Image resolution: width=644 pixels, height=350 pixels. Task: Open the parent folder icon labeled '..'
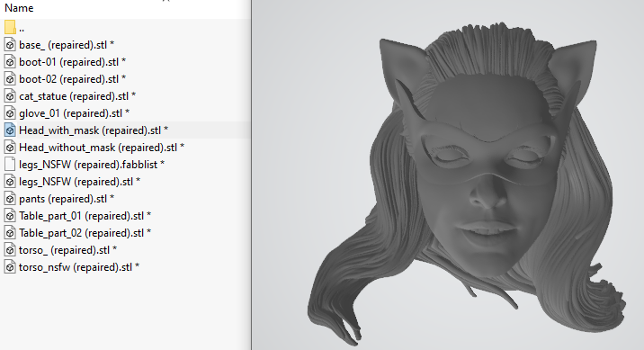pyautogui.click(x=10, y=28)
